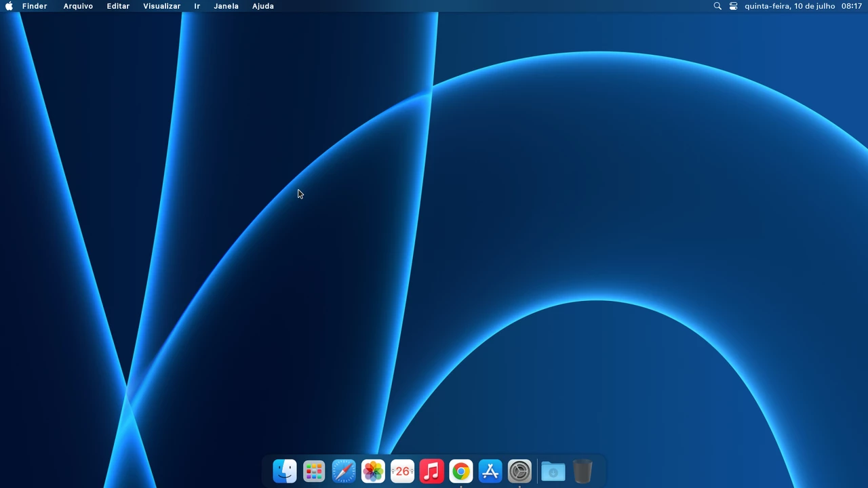Image resolution: width=868 pixels, height=488 pixels.
Task: Open the Trash in dock
Action: click(x=583, y=471)
